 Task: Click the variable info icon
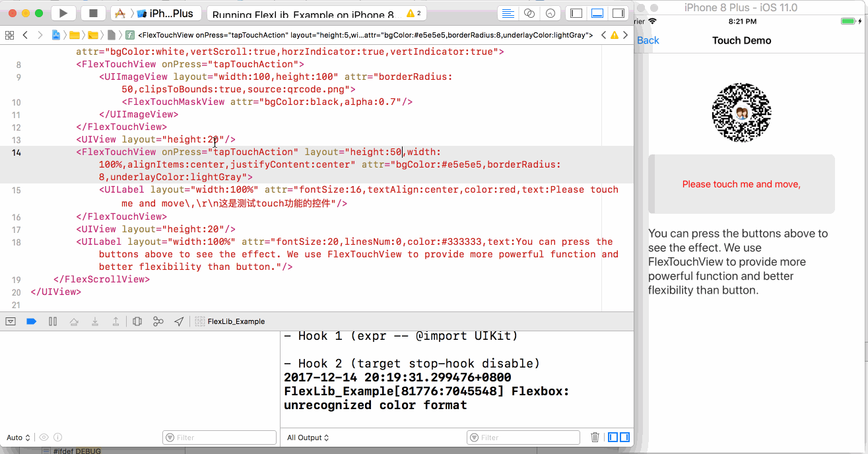click(x=57, y=438)
